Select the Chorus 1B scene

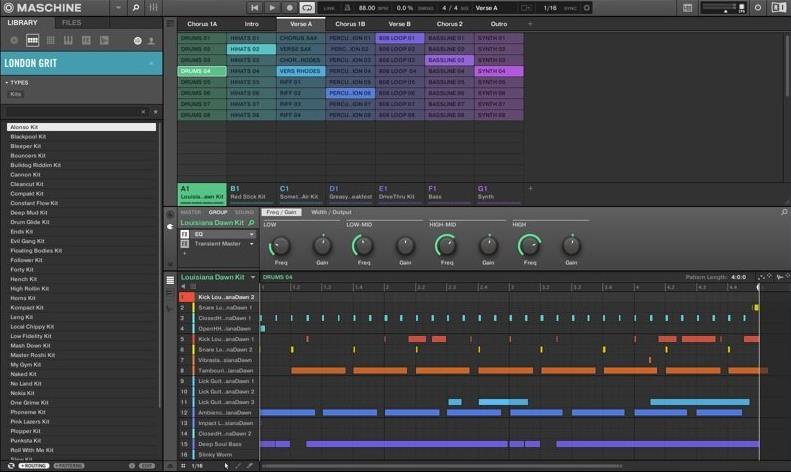350,23
